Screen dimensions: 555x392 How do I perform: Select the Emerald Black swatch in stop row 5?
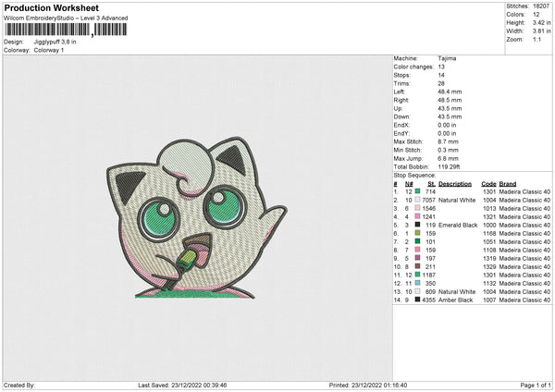418,225
